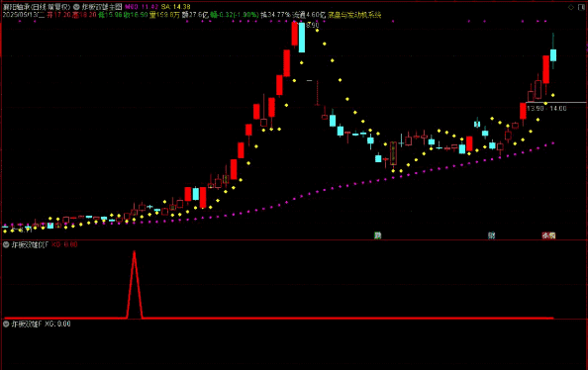The image size is (588, 370).
Task: Open the first sub-indicator panel's round settings icon
Action: (x=6, y=244)
